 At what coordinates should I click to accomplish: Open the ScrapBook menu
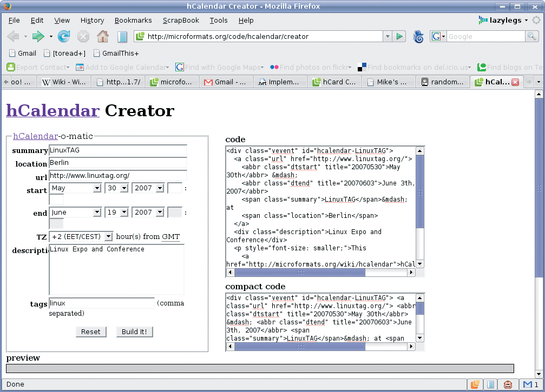tap(181, 21)
